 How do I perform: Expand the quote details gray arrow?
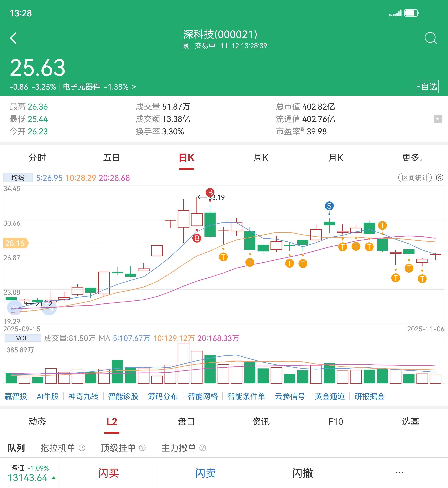point(437,119)
